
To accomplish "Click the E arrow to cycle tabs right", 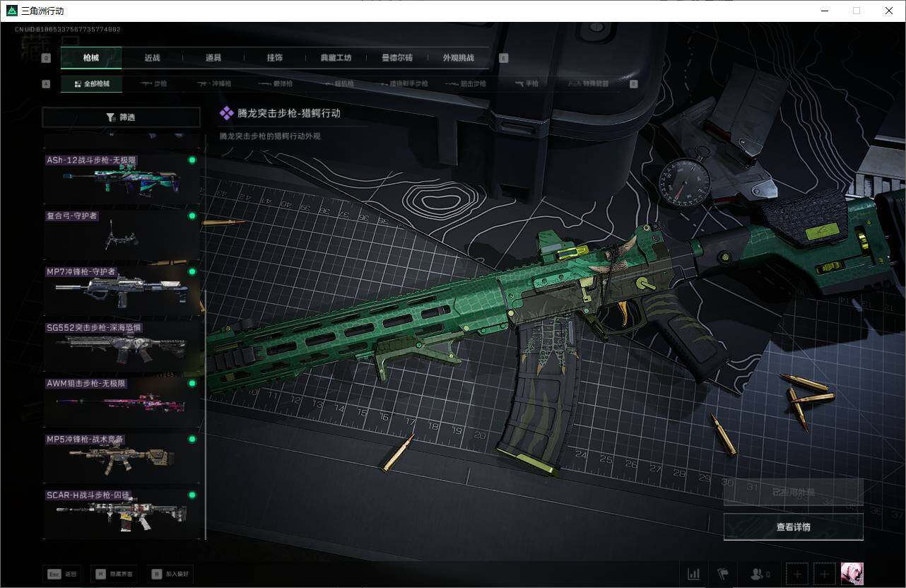I will pyautogui.click(x=503, y=58).
